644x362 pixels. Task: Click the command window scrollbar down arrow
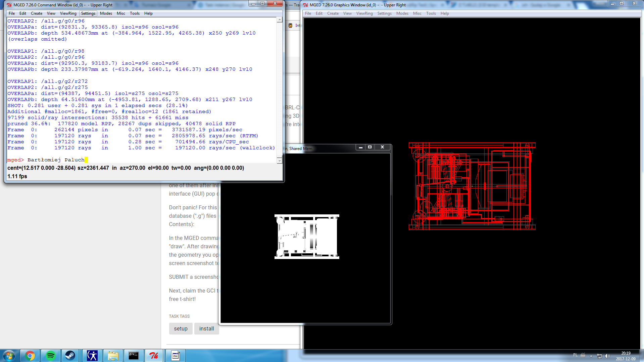[280, 161]
